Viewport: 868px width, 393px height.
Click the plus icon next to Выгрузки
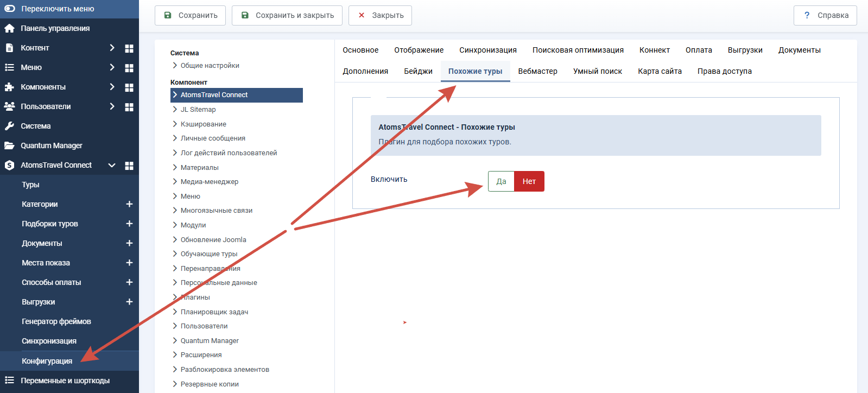coord(129,302)
